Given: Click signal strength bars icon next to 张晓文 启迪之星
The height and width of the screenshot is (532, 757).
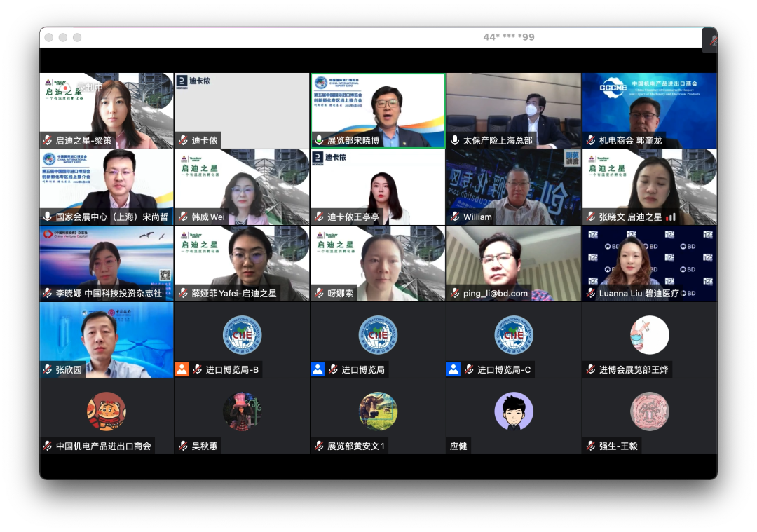Looking at the screenshot, I should [671, 217].
